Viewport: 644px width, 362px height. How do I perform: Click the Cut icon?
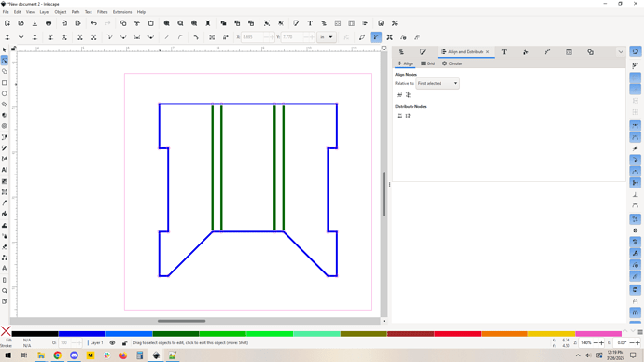[x=137, y=23]
